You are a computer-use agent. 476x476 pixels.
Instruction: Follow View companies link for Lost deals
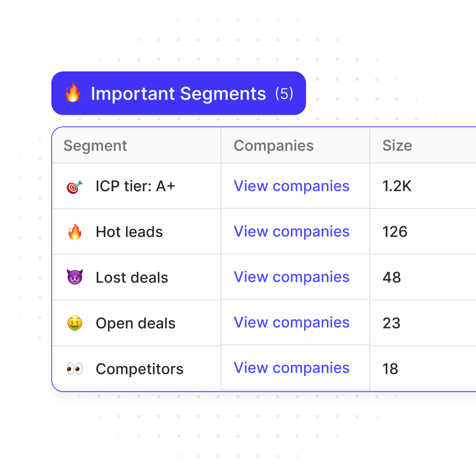pos(291,277)
